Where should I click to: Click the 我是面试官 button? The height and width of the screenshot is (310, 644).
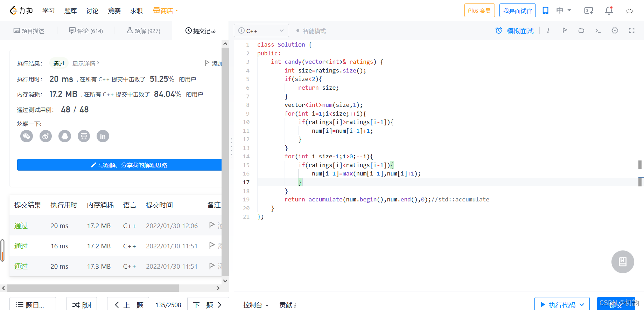(x=518, y=11)
